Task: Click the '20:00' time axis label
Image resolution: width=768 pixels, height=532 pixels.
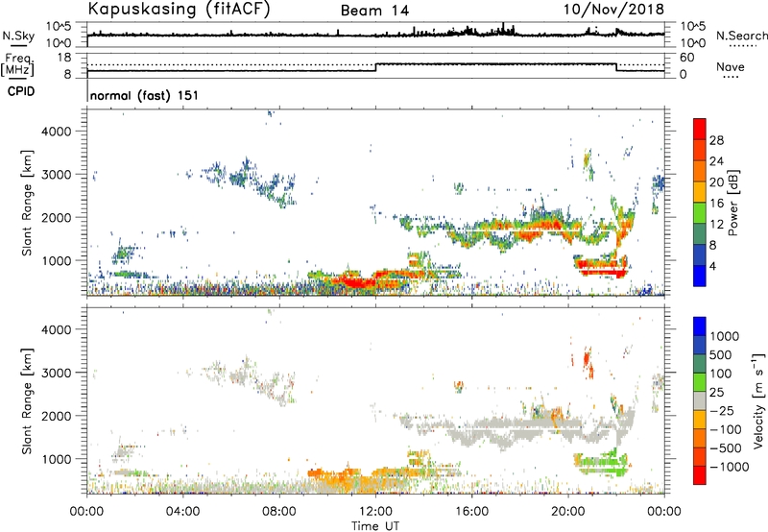Action: 568,512
